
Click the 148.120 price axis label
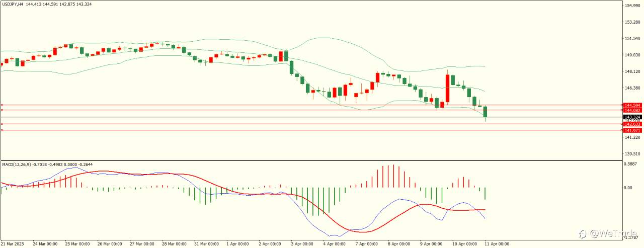[x=632, y=71]
